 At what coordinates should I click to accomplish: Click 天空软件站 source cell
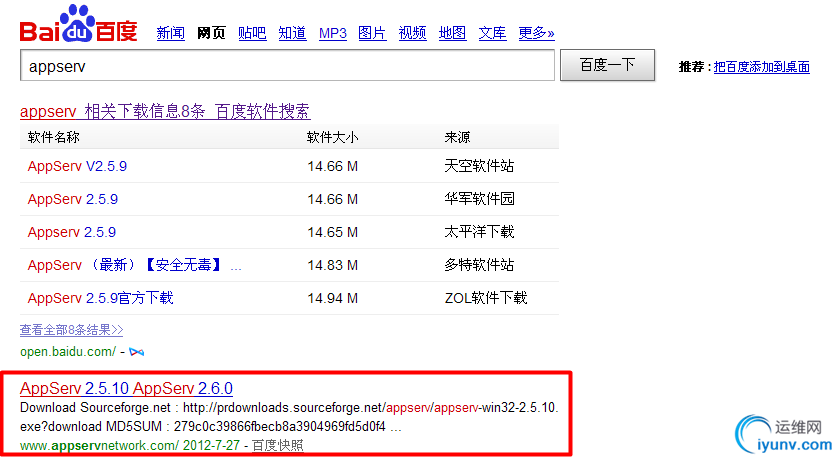point(479,166)
